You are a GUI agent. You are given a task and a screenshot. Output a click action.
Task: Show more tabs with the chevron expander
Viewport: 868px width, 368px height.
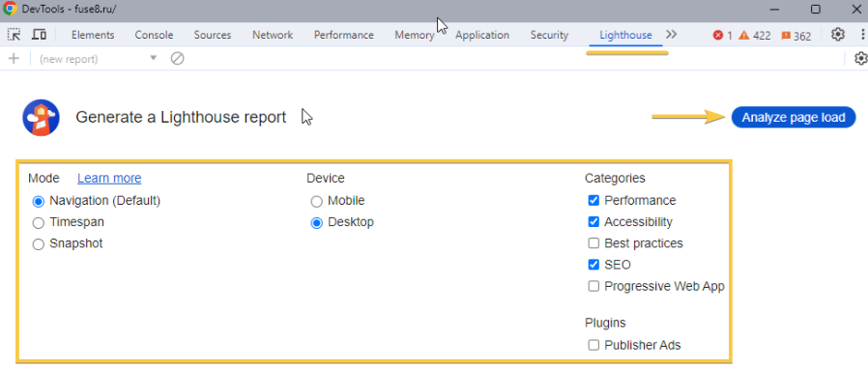(x=672, y=35)
